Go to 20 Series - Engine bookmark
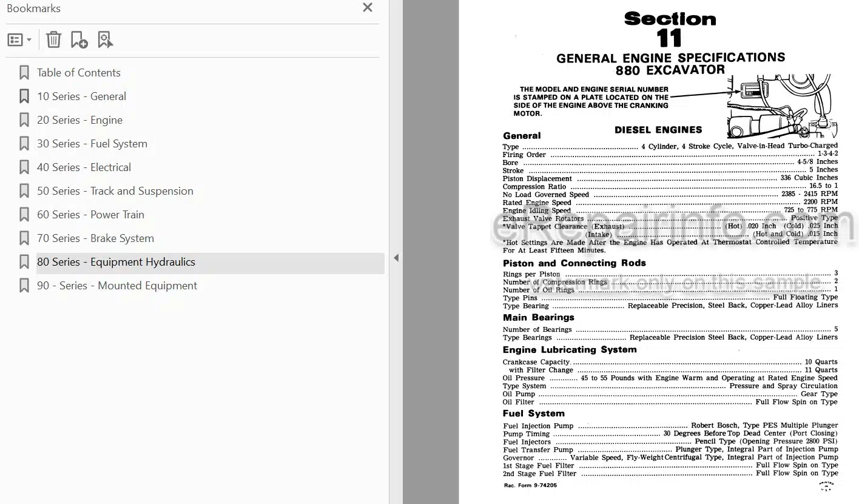Viewport: 859px width, 504px height. tap(79, 120)
